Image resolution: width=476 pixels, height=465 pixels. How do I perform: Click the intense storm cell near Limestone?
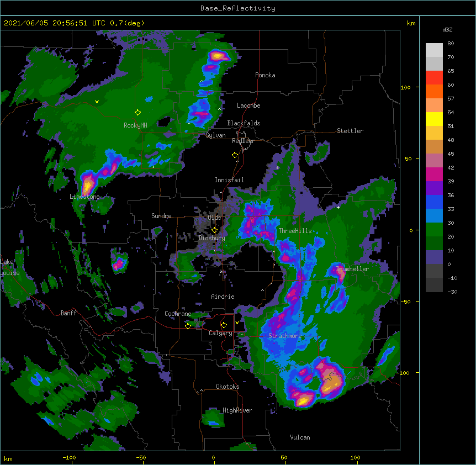88,184
